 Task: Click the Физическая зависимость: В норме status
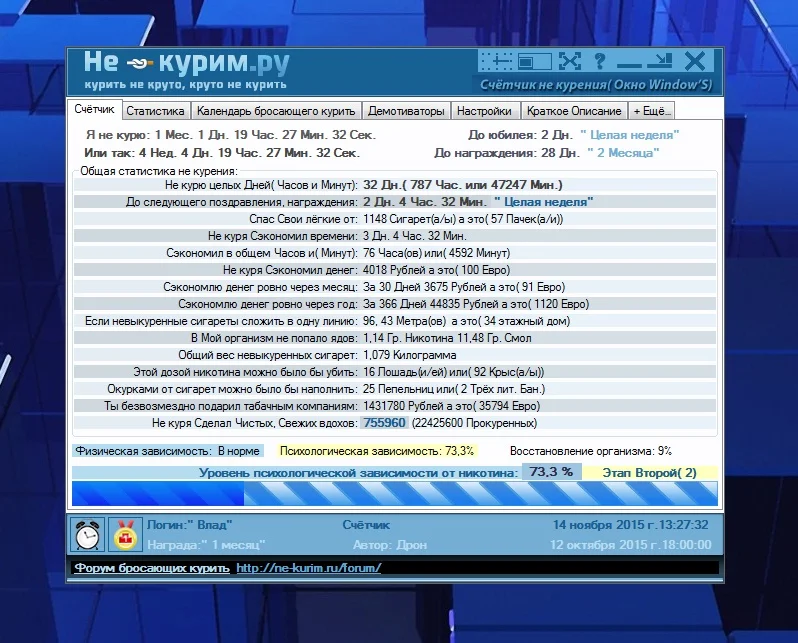pos(168,451)
